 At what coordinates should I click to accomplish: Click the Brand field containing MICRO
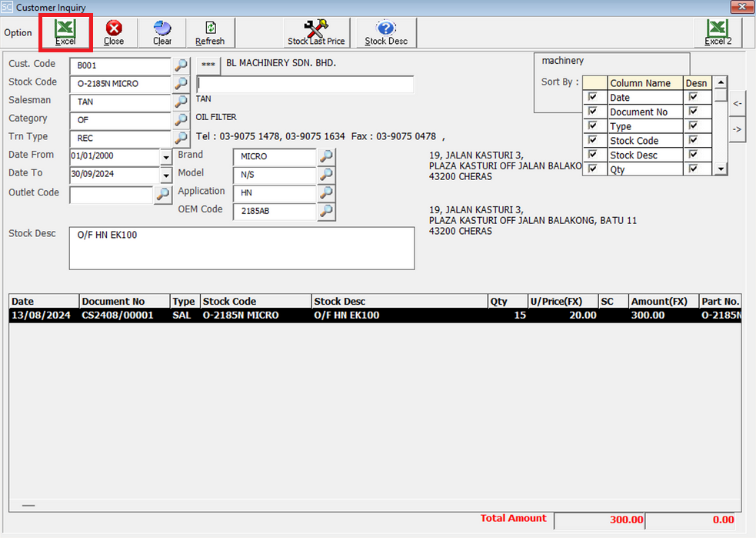[x=275, y=156]
